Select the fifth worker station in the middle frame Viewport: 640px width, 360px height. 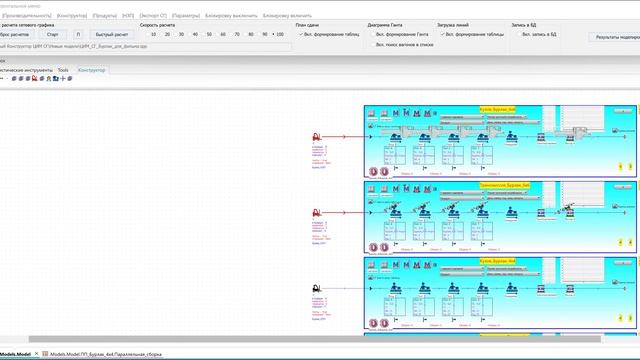click(x=511, y=213)
